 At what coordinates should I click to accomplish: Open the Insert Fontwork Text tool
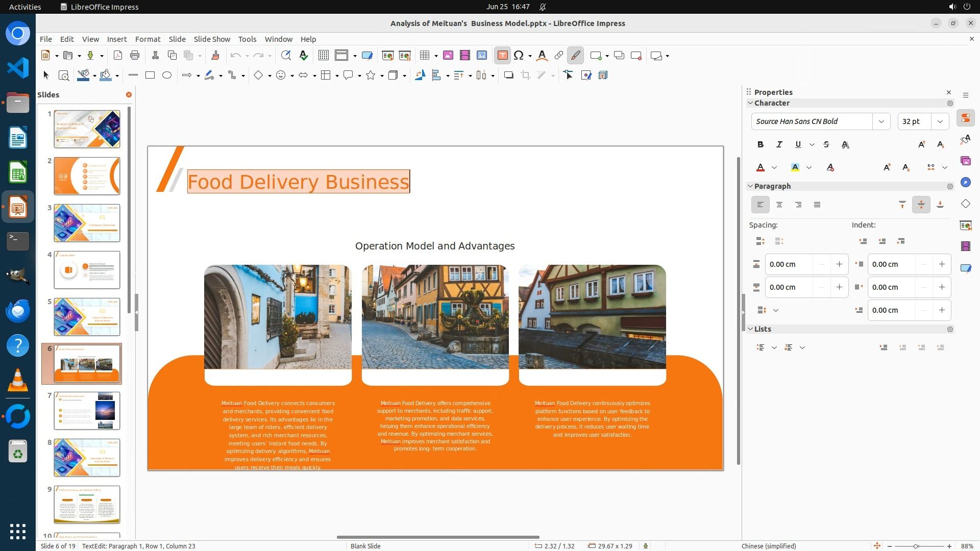coord(542,56)
